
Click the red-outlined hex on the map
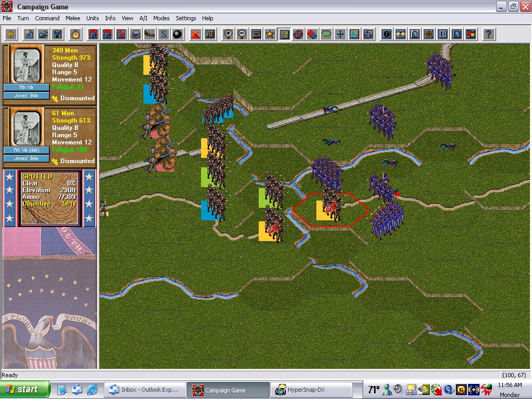click(330, 209)
